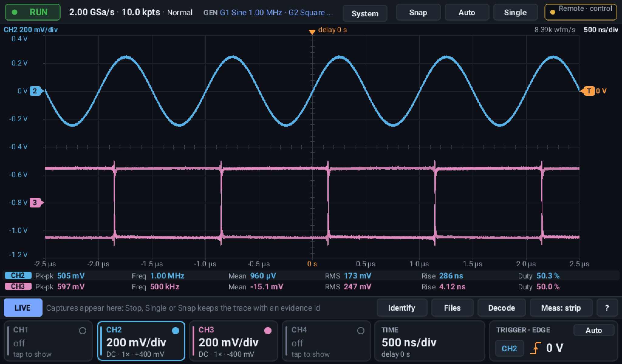Open CH2 200 mV/div channel settings
Image resolution: width=622 pixels, height=364 pixels.
[141, 341]
